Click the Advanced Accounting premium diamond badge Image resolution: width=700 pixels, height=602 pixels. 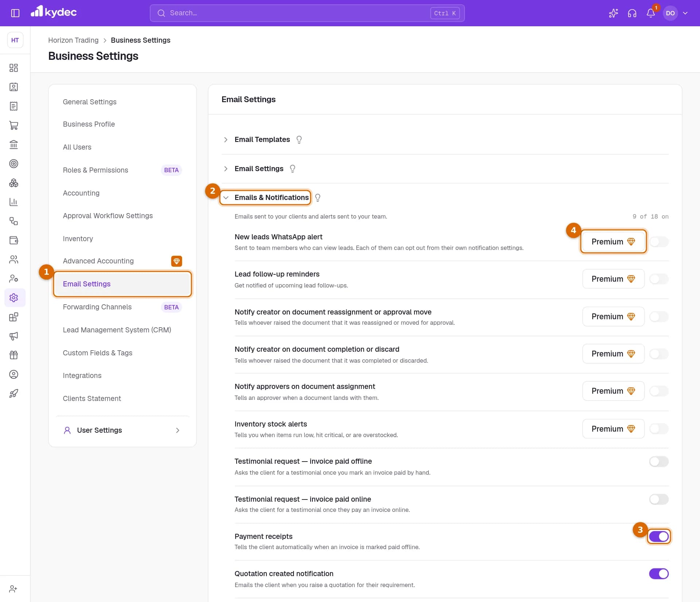176,261
